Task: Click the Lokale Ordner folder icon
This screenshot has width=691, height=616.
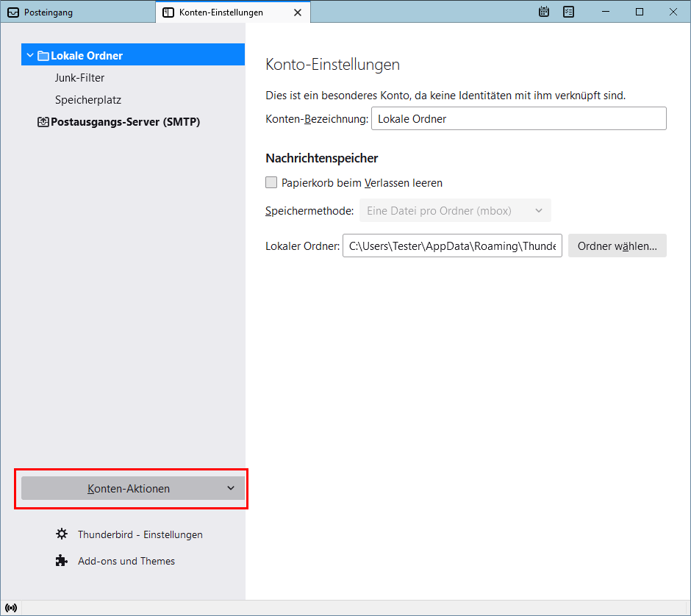Action: (x=43, y=56)
